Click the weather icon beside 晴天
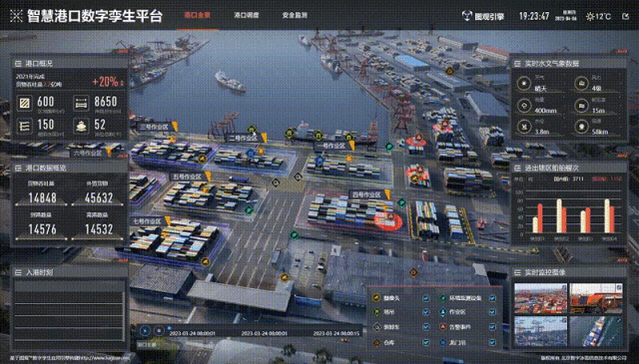This screenshot has width=639, height=364. click(523, 84)
